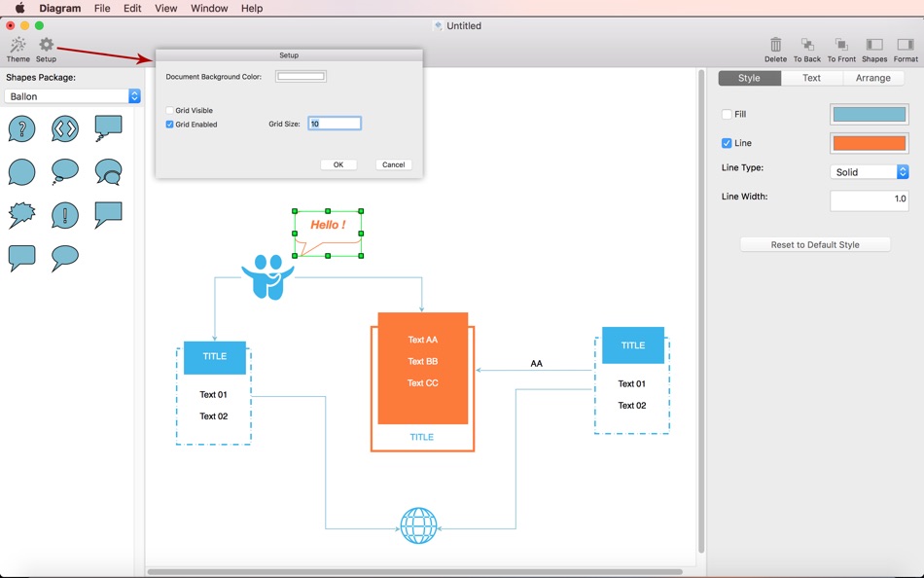Open the Line Type Solid dropdown
The height and width of the screenshot is (578, 924).
(870, 171)
